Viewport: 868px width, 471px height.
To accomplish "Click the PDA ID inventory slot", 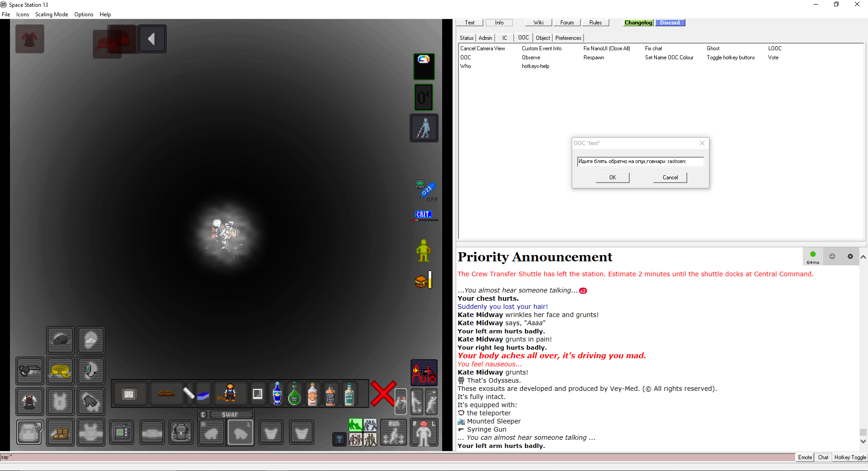I will tap(121, 433).
